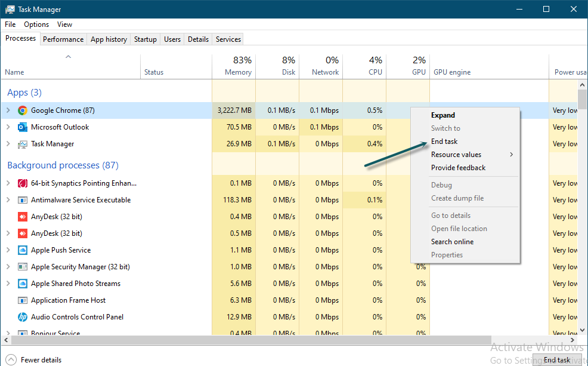Click the Apple Push Service icon
Screen dimensions: 588x366
[23, 250]
